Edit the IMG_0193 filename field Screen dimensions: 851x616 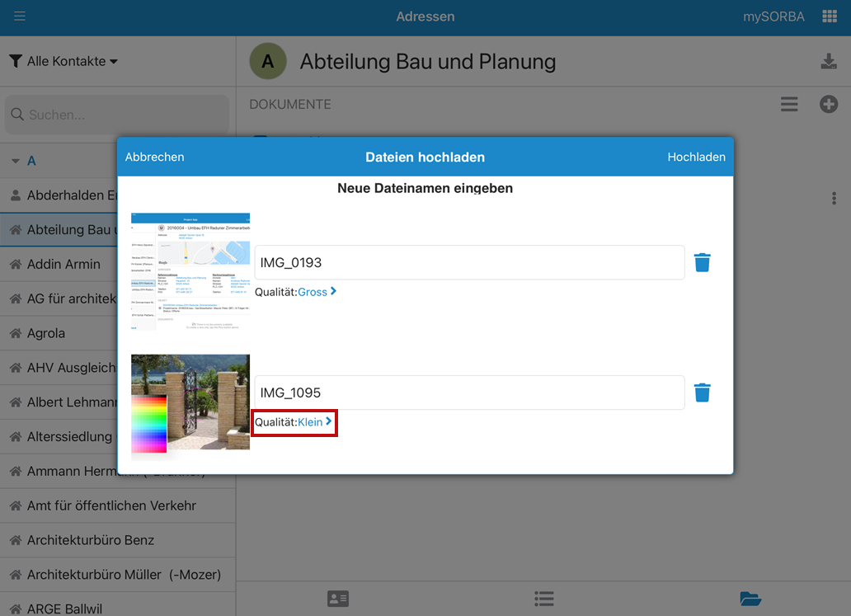(468, 263)
